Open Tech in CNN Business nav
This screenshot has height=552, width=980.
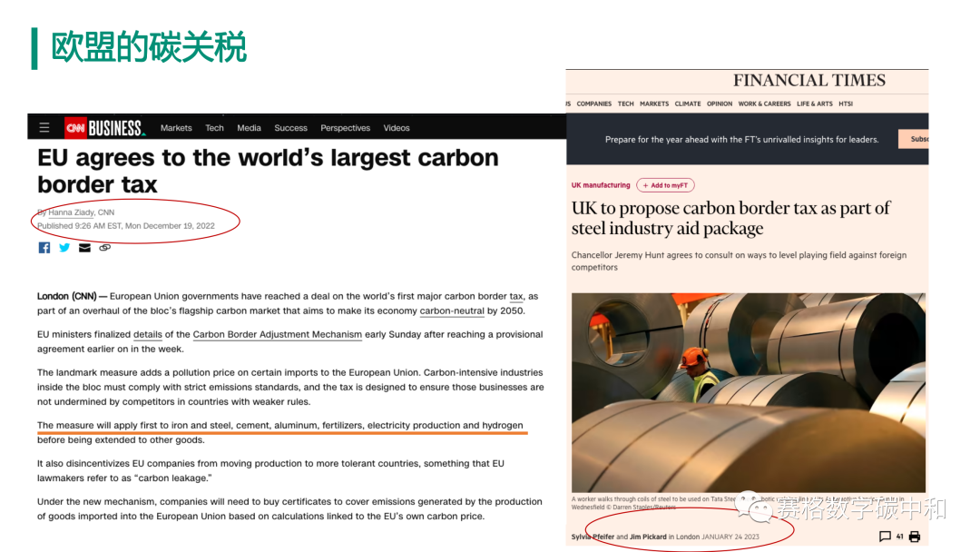pos(214,127)
